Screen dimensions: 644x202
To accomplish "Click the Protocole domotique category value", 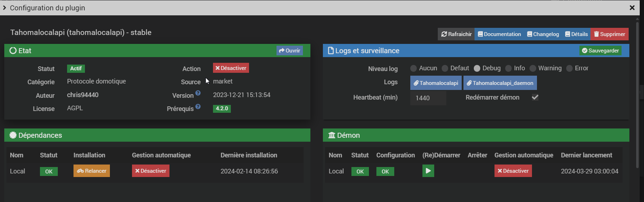I will (96, 81).
